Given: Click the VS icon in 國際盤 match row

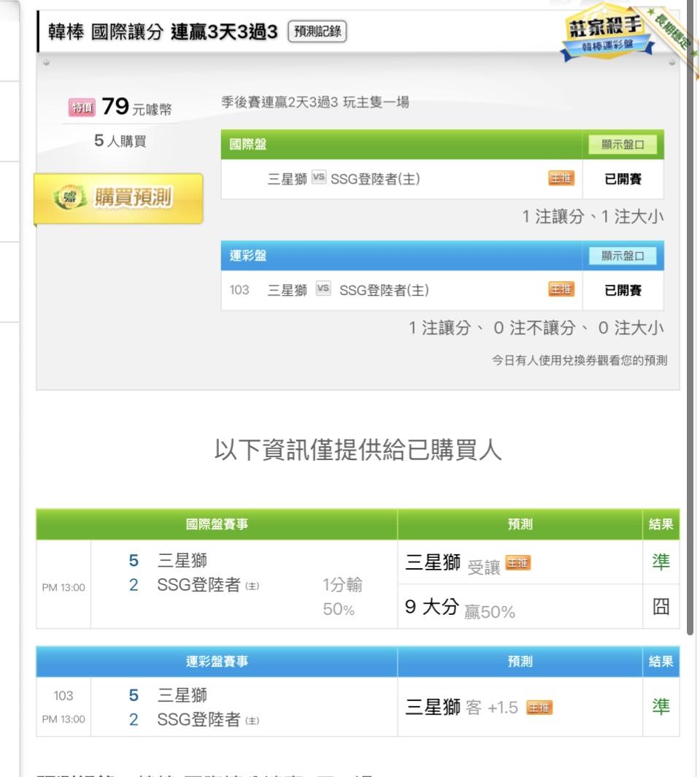Looking at the screenshot, I should click(318, 177).
